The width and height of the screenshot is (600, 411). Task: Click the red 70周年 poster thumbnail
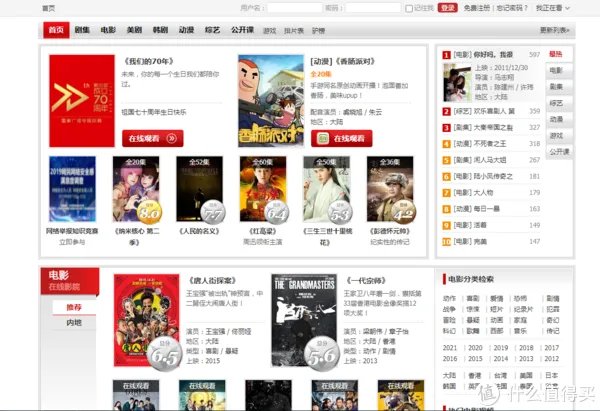pyautogui.click(x=82, y=101)
